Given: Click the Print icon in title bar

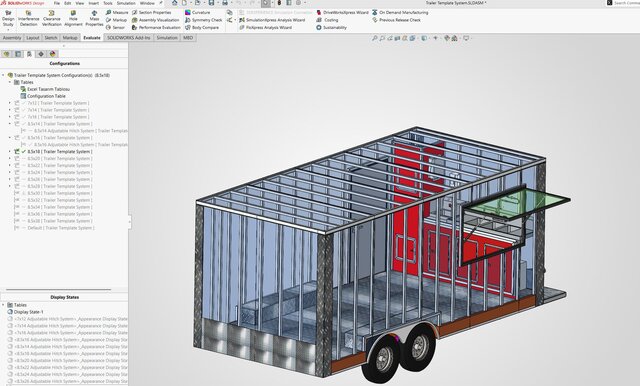Looking at the screenshot, I should click(x=224, y=3).
